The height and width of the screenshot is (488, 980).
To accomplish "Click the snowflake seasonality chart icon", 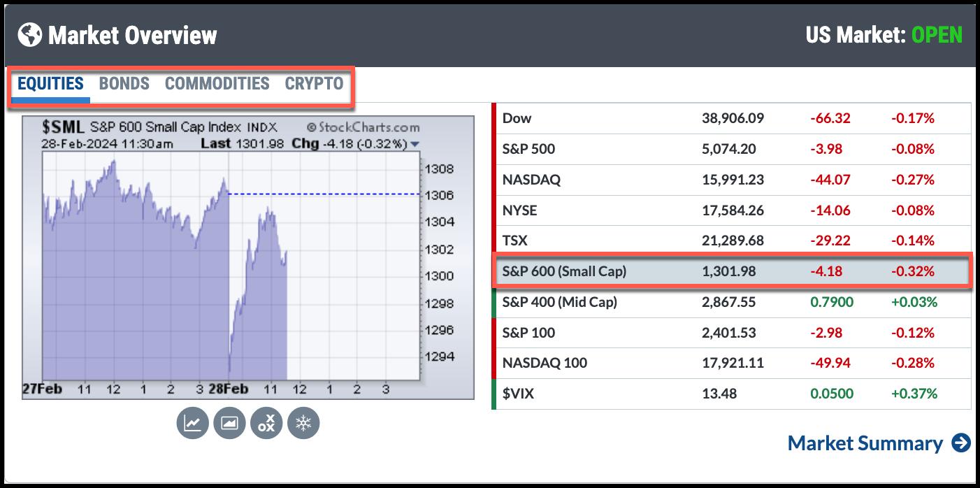I will pos(303,423).
